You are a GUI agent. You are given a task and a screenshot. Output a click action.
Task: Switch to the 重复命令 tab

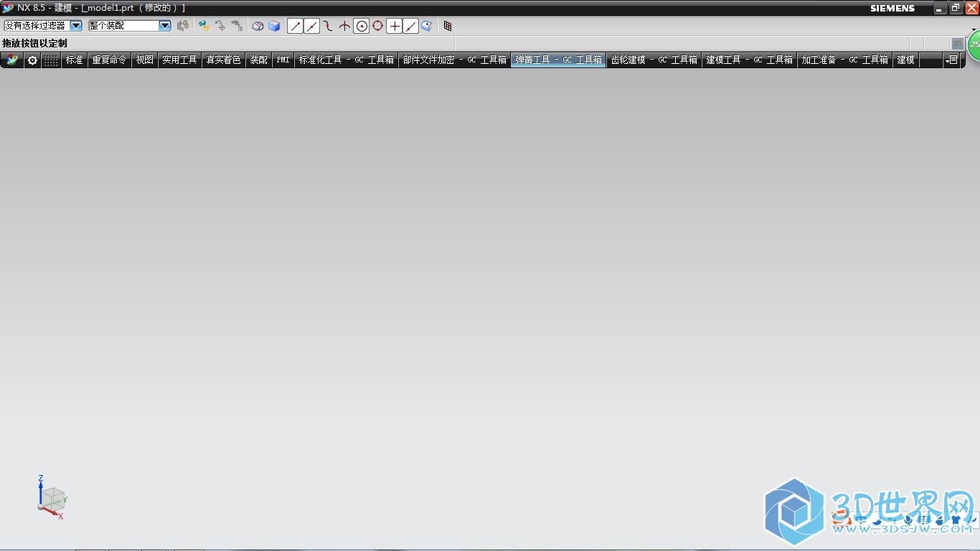pos(109,60)
